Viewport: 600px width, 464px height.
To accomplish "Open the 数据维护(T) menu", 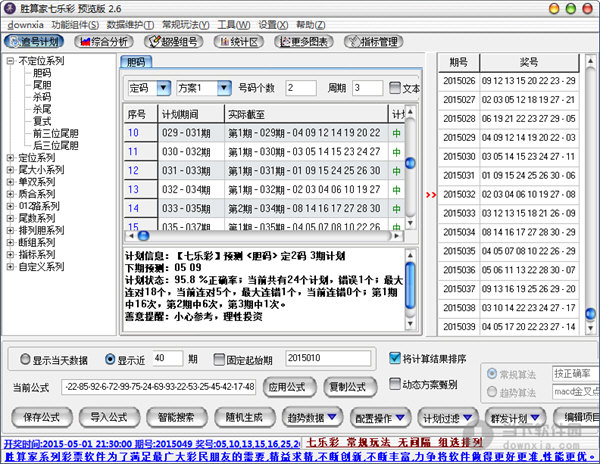I will pyautogui.click(x=130, y=25).
